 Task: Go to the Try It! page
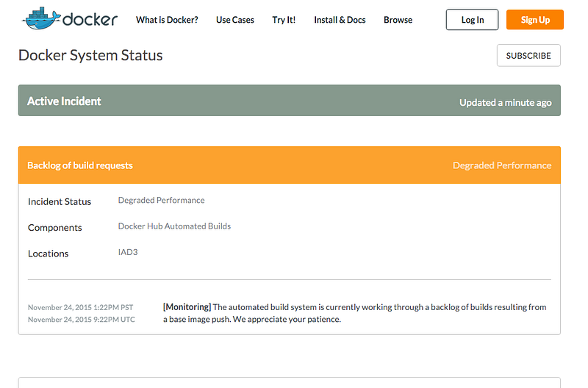(x=284, y=20)
